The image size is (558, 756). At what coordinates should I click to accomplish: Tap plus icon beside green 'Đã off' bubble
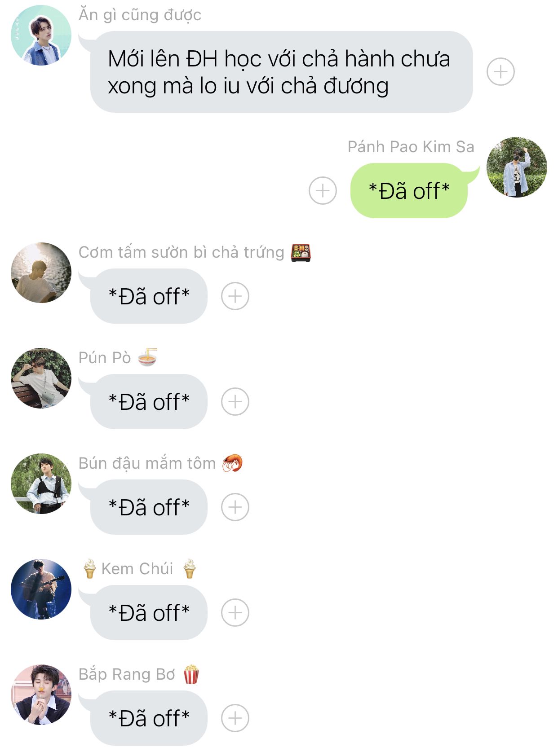323,191
